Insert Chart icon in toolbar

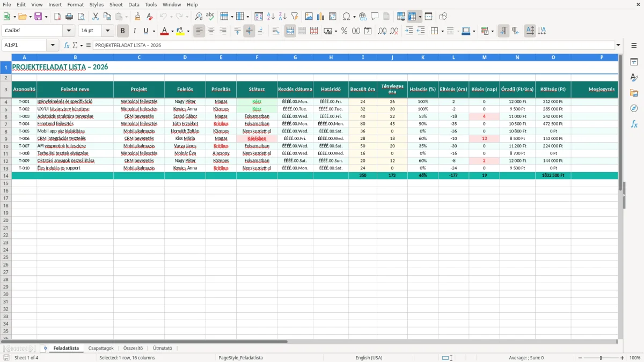pos(321,17)
